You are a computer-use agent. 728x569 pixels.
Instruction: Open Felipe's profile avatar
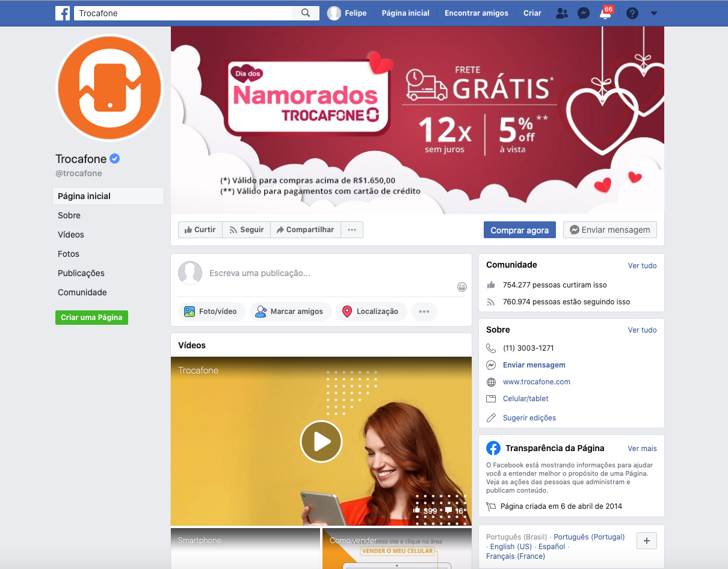coord(334,13)
